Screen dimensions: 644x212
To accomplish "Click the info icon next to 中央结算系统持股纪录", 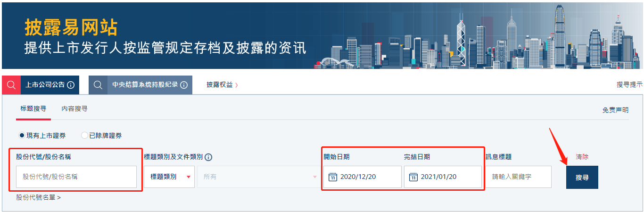I will click(x=184, y=85).
